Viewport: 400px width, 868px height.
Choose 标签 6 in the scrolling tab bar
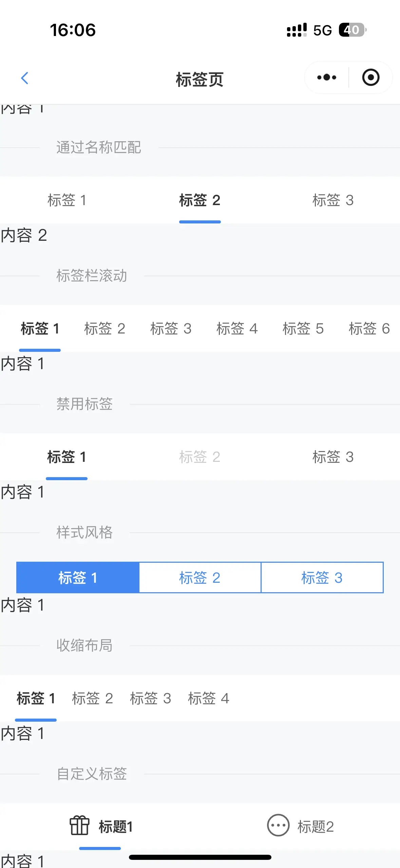(369, 328)
